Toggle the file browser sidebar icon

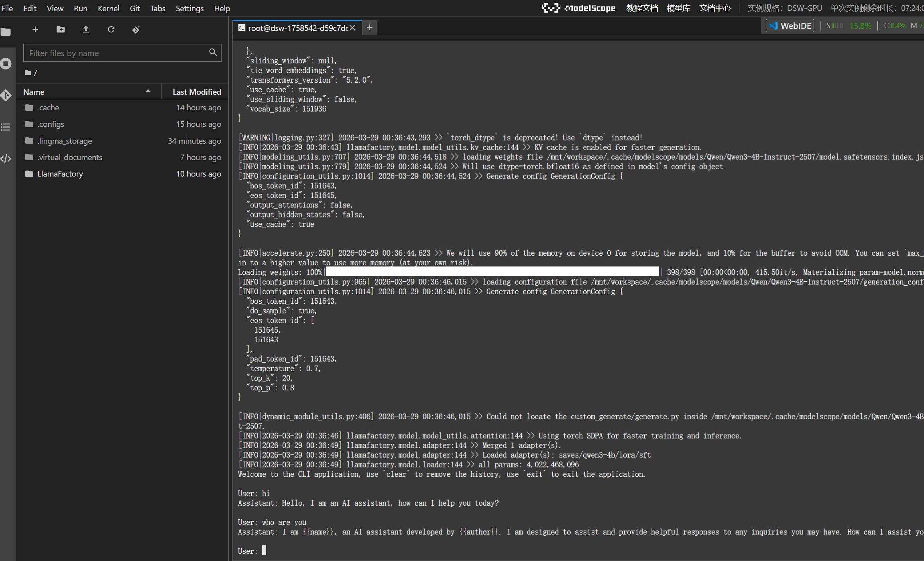pyautogui.click(x=6, y=32)
